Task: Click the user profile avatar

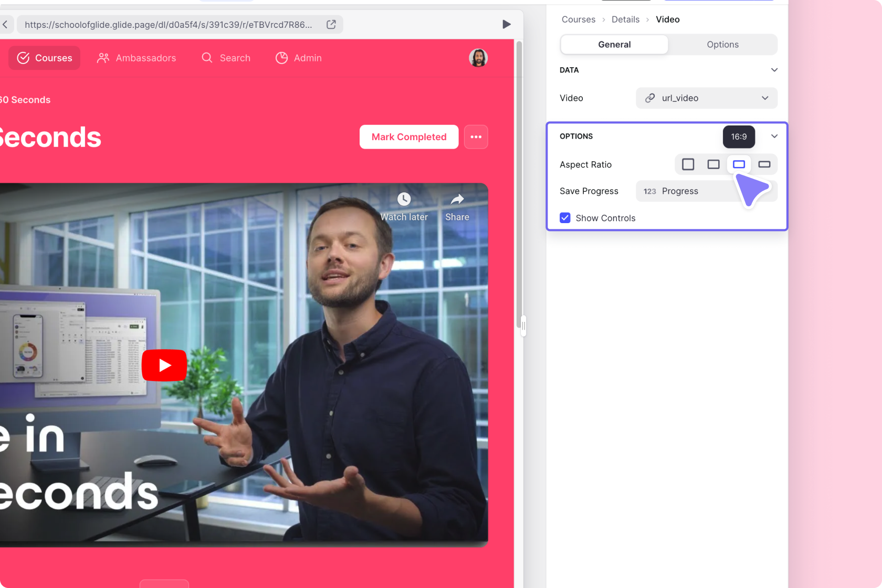Action: [x=478, y=58]
